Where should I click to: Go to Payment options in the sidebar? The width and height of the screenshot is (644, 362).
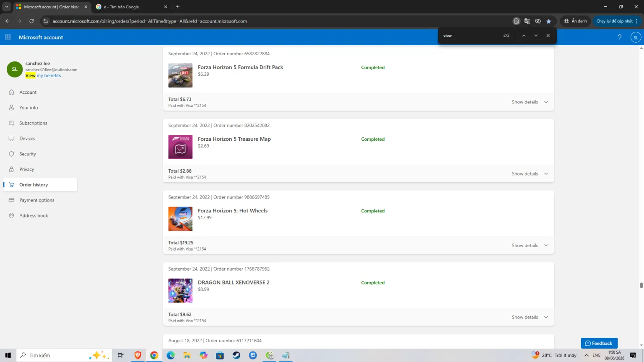click(40, 200)
